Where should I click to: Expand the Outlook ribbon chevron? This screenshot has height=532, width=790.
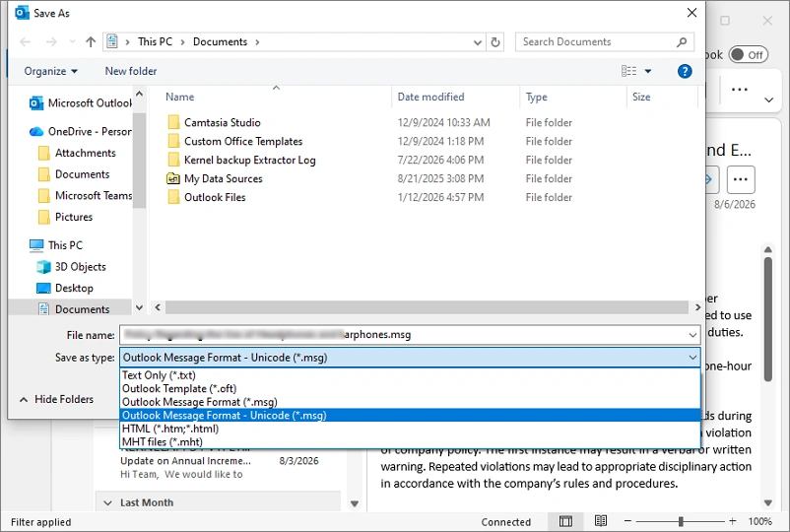click(769, 100)
